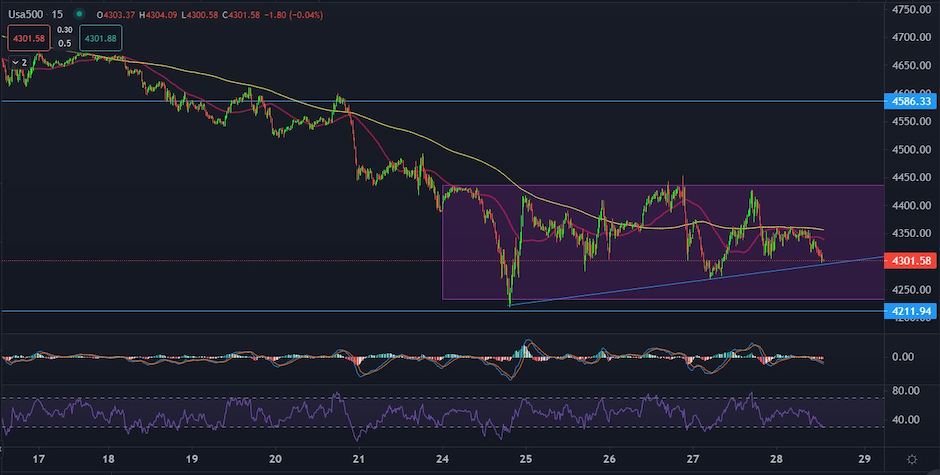Click the 4250.00 price axis label
The height and width of the screenshot is (475, 940).
pyautogui.click(x=911, y=290)
